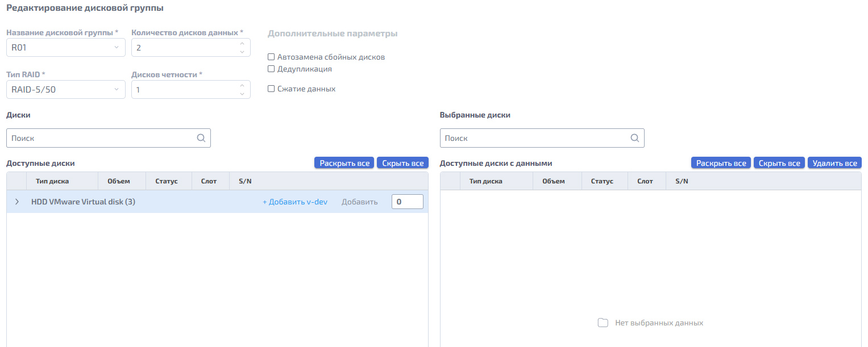Click Редактирование дисковой группы title
Image resolution: width=868 pixels, height=347 pixels.
85,9
